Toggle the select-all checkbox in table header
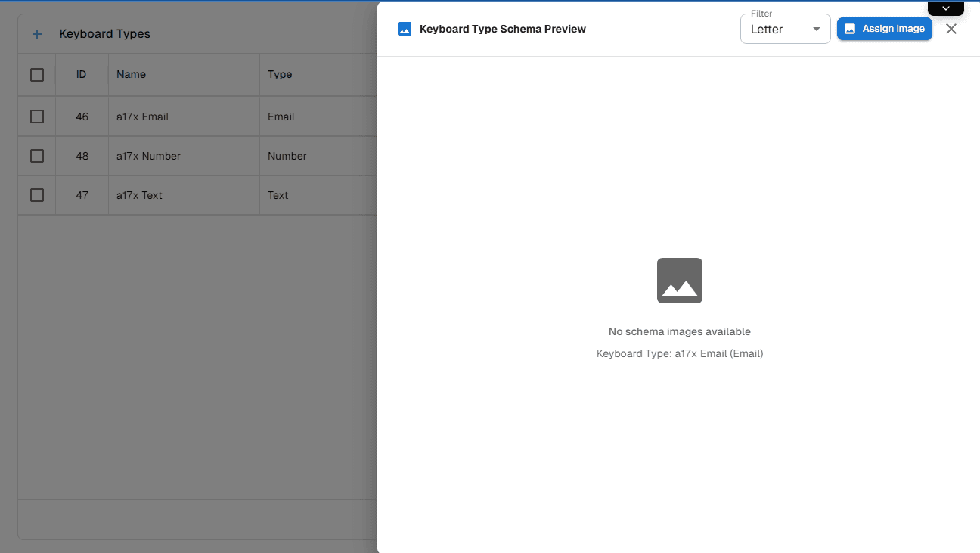 click(36, 74)
